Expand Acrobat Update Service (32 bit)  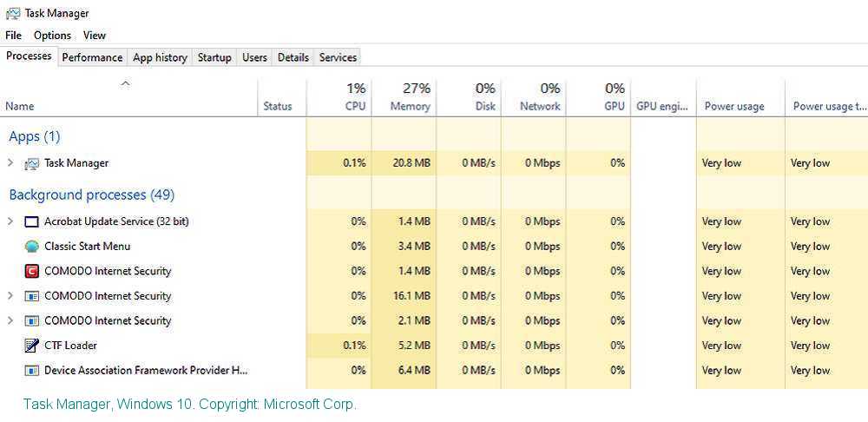coord(10,221)
